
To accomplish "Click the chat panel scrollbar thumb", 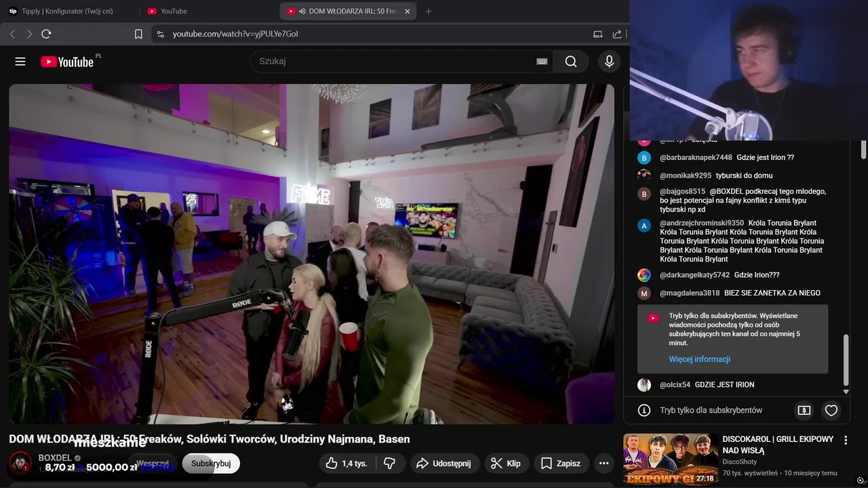I will tap(846, 359).
